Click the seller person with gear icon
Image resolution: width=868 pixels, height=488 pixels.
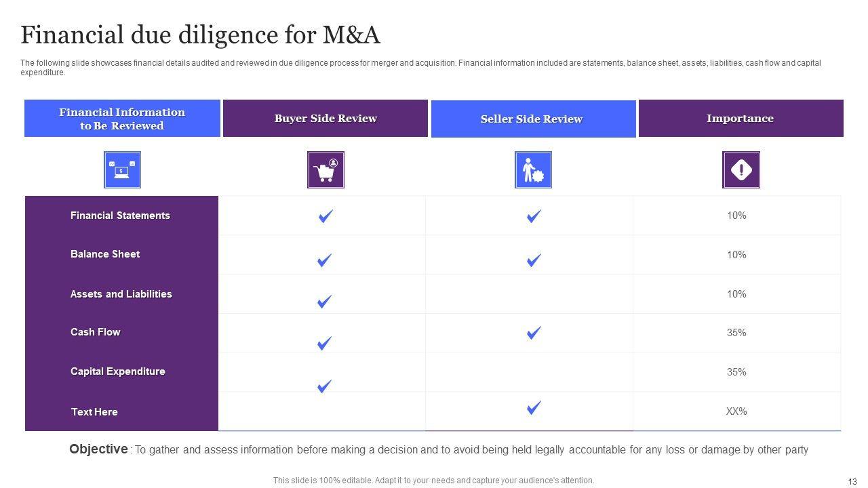pyautogui.click(x=533, y=169)
